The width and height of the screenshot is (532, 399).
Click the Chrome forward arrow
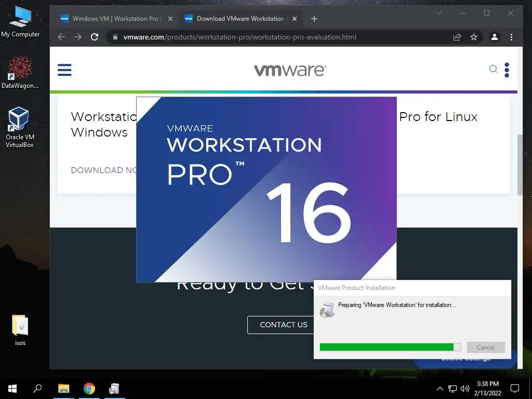[x=78, y=37]
